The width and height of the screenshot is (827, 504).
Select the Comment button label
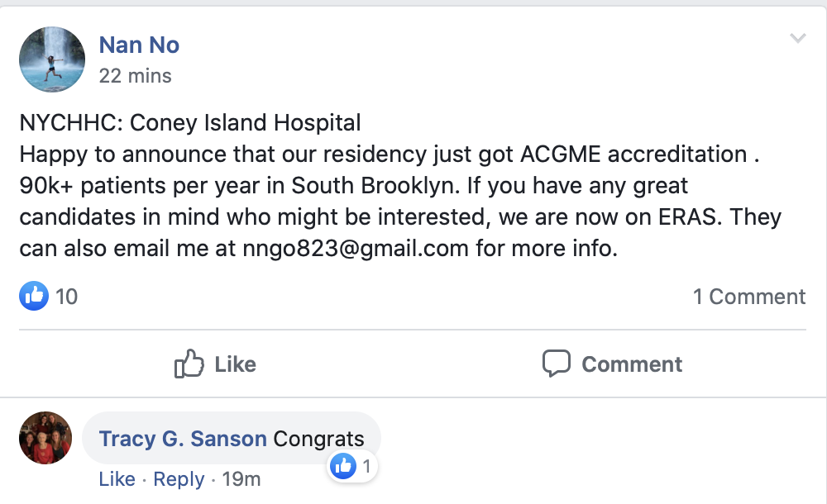[632, 364]
